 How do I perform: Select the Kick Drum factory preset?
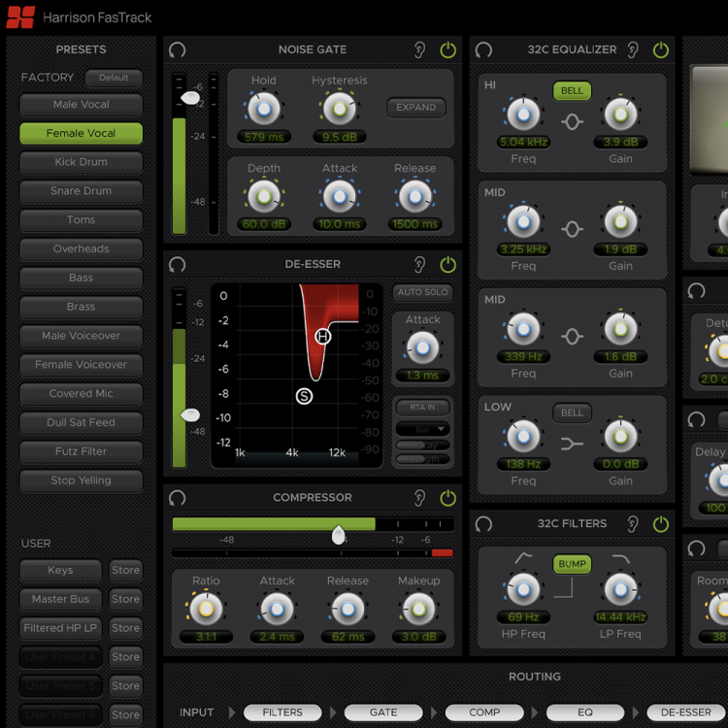click(x=81, y=162)
